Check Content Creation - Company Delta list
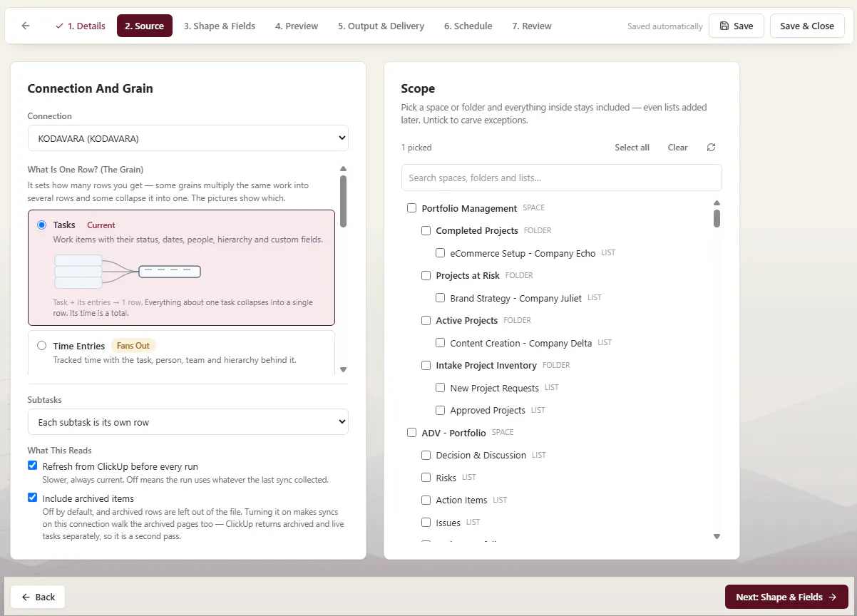Viewport: 857px width, 616px height. coord(440,343)
